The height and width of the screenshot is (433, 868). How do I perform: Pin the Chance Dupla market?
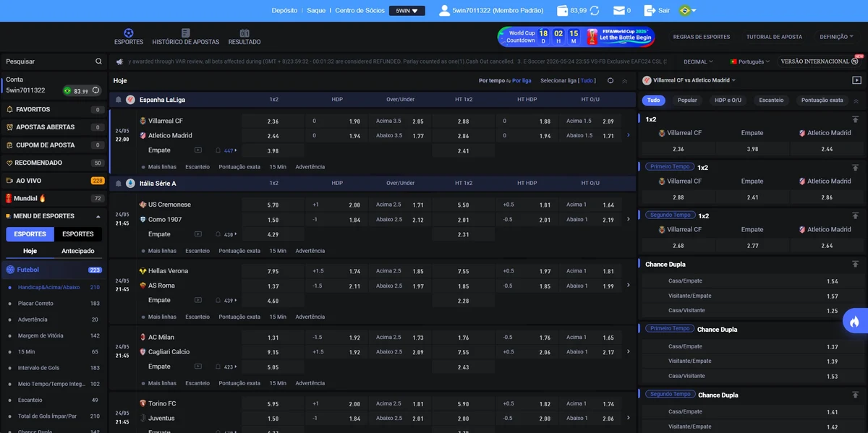point(856,265)
